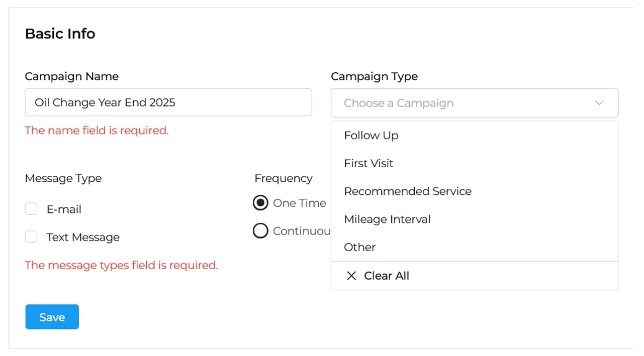This screenshot has height=356, width=644.
Task: Choose Recommended Service from the dropdown list
Action: (x=408, y=191)
